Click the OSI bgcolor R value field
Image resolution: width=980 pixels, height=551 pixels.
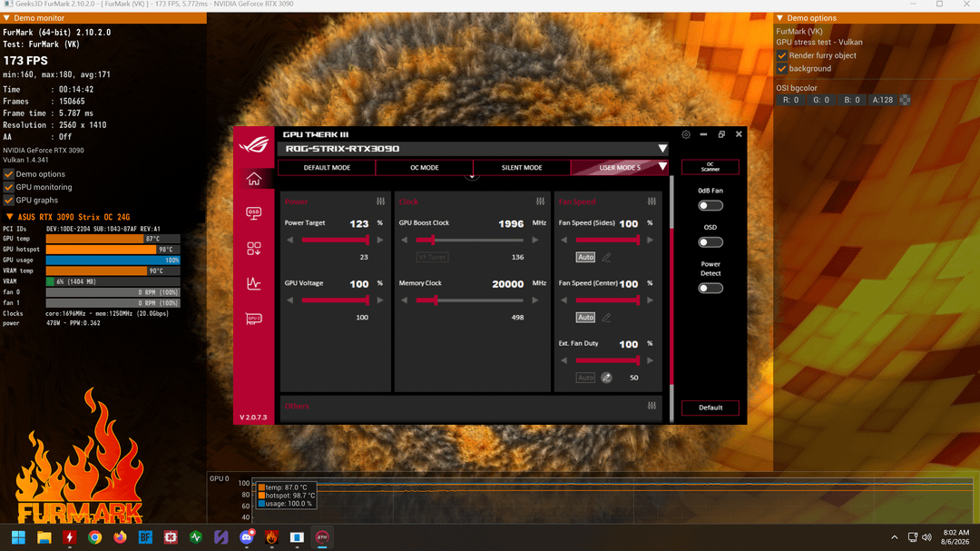click(x=790, y=100)
